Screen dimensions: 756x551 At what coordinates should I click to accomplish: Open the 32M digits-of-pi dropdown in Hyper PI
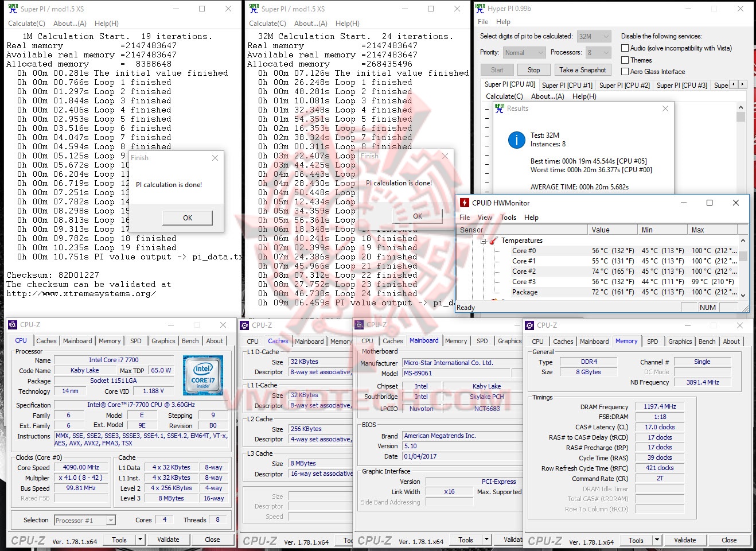(594, 36)
